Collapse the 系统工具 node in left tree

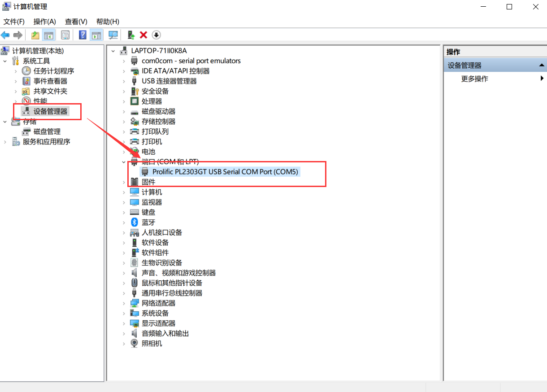coord(5,61)
